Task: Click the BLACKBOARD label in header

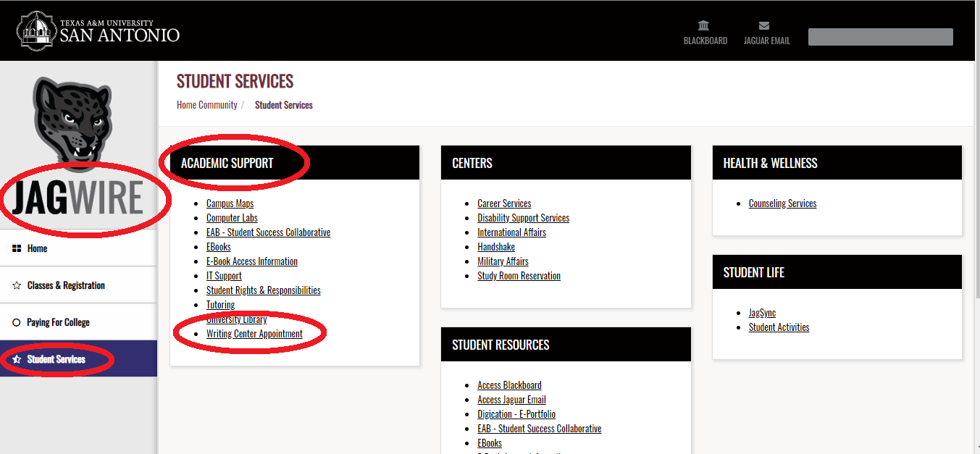Action: click(705, 41)
